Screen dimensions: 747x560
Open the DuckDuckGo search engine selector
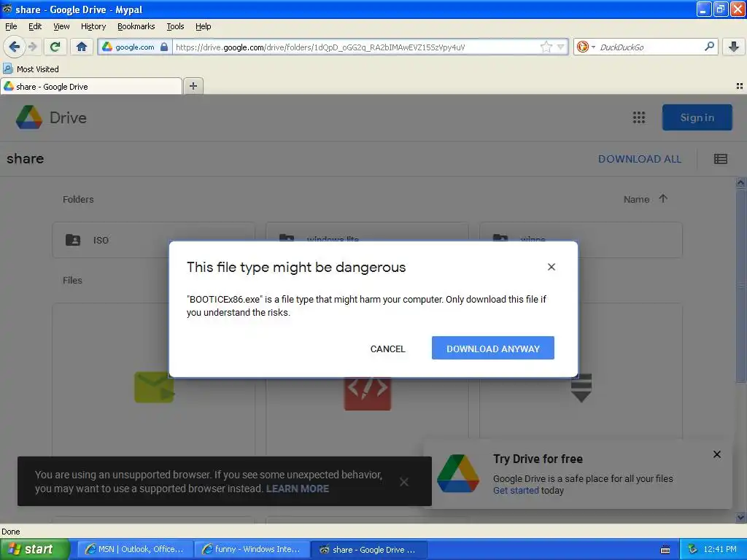586,47
